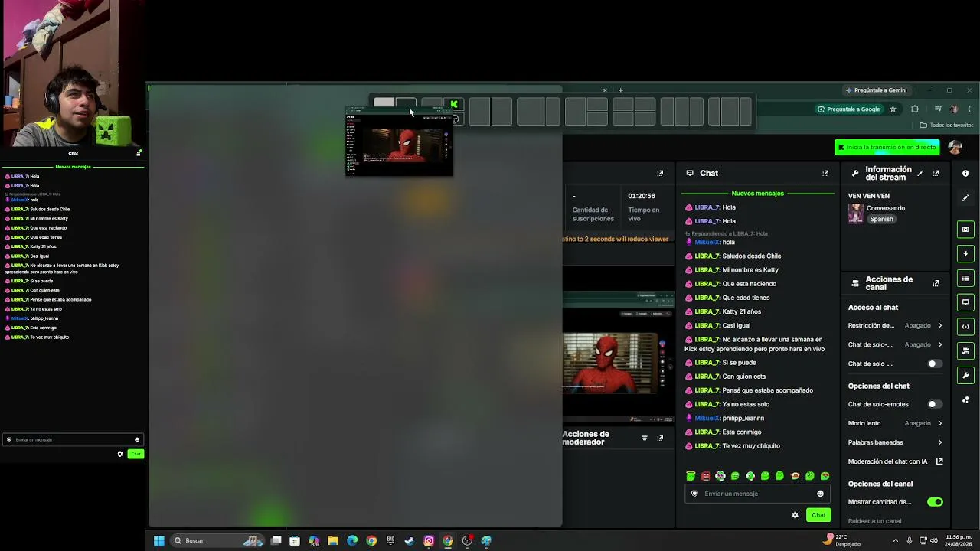Viewport: 980px width, 551px height.
Task: Open the Windows Start menu
Action: click(x=158, y=541)
